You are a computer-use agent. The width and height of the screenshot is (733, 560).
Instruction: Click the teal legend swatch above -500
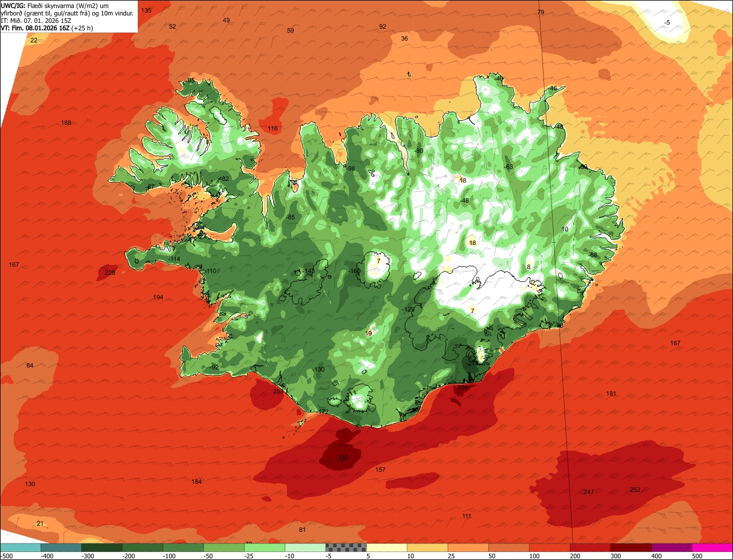tap(20, 547)
